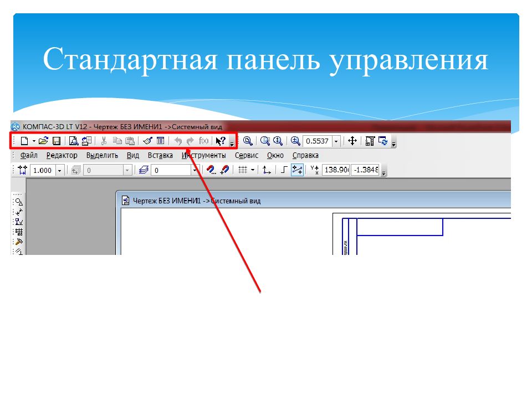Click the format painter brush icon
This screenshot has height=399, width=532.
tap(147, 141)
